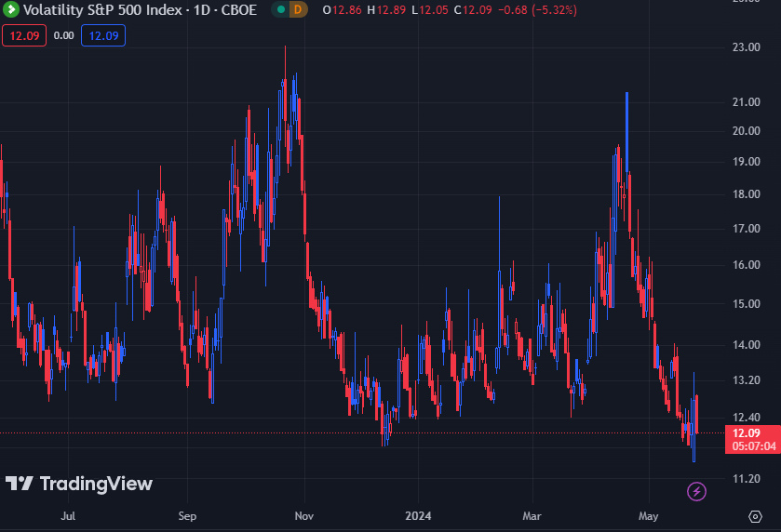Click the Sep label on time axis
781x532 pixels.
tap(187, 516)
